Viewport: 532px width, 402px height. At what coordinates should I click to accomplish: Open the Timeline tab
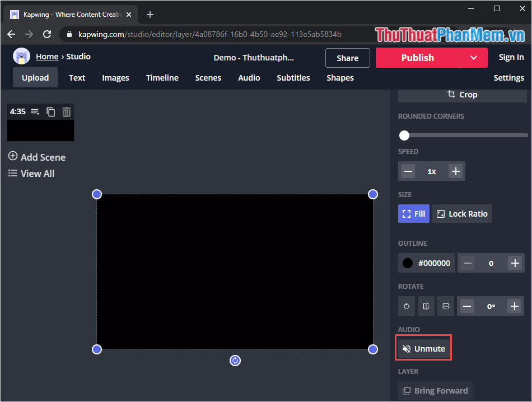[x=162, y=78]
